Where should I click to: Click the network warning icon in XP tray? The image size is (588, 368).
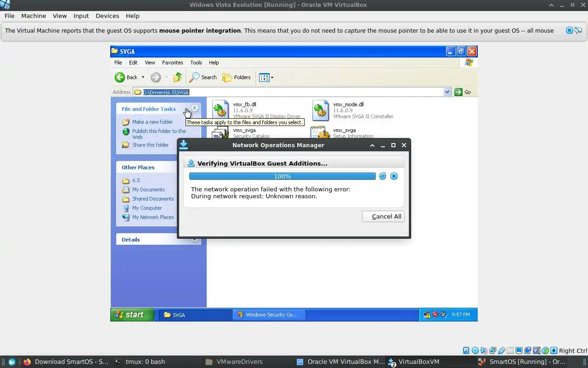pyautogui.click(x=427, y=315)
